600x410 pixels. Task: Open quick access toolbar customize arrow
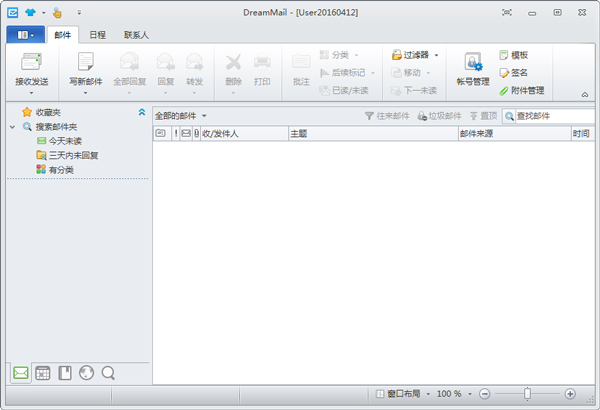(x=79, y=13)
